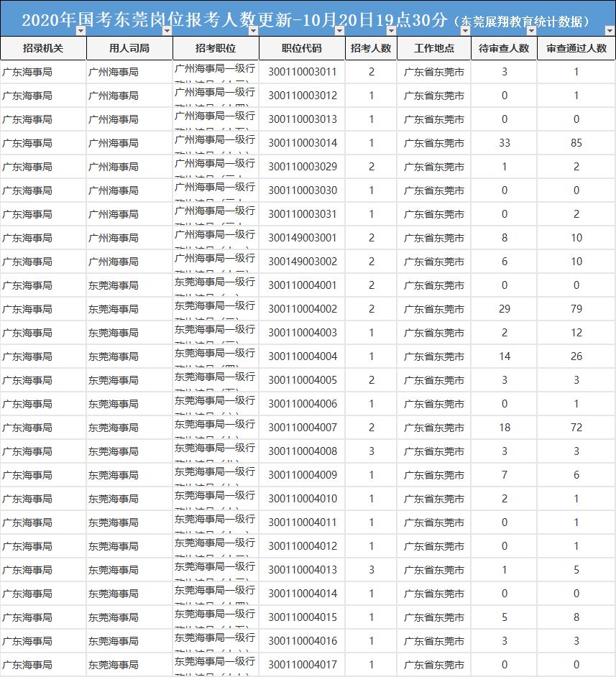Select position code 300110004015
Viewport: 616px width, 677px height.
click(302, 617)
